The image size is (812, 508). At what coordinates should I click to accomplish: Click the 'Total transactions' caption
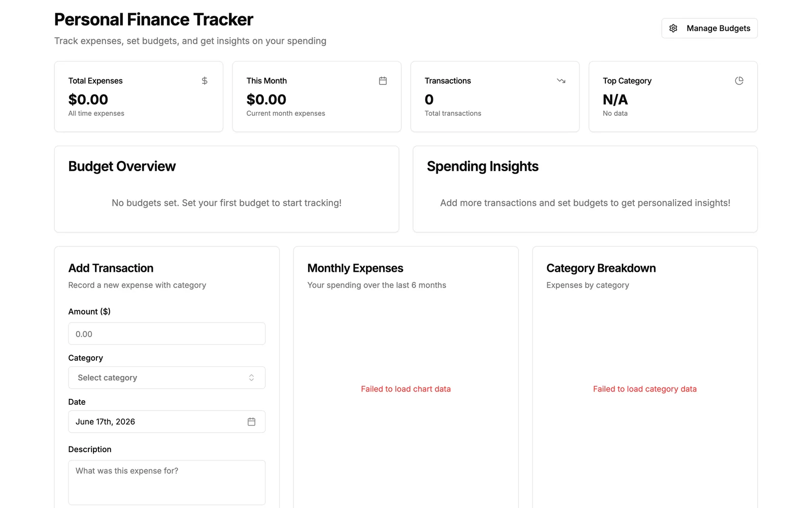coord(453,113)
